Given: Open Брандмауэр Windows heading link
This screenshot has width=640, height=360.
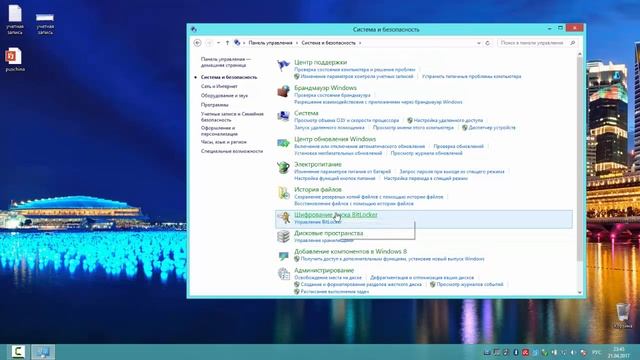Looking at the screenshot, I should point(325,88).
